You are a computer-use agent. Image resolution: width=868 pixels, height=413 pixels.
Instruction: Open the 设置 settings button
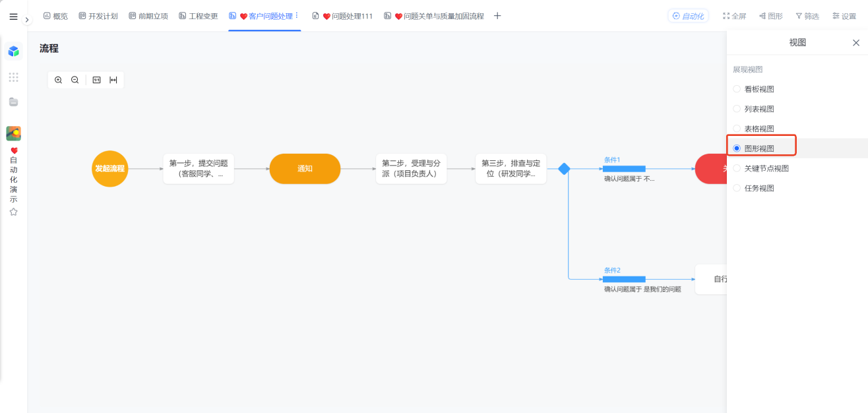844,16
